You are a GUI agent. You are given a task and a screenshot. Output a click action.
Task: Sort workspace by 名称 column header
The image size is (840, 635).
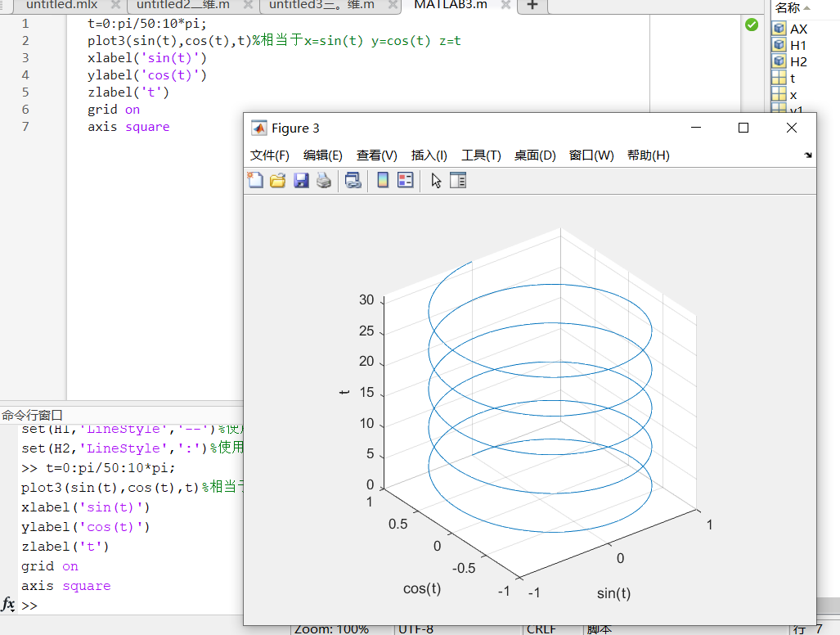click(793, 7)
